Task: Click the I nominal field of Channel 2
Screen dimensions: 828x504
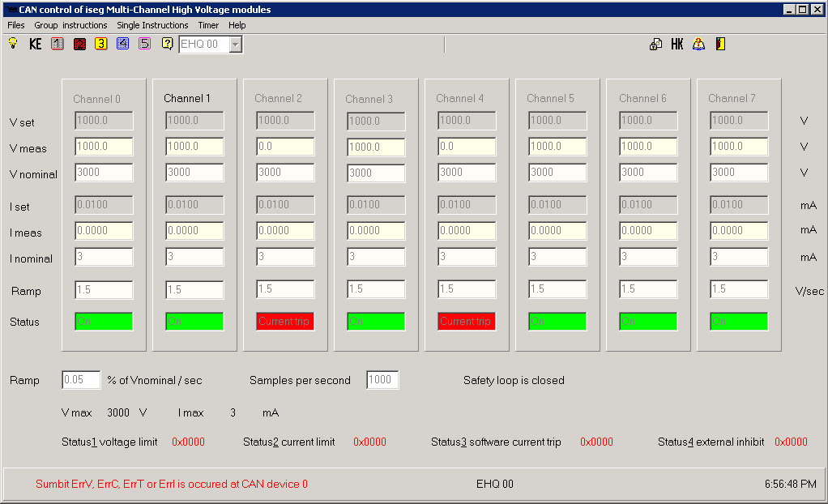Action: (285, 257)
